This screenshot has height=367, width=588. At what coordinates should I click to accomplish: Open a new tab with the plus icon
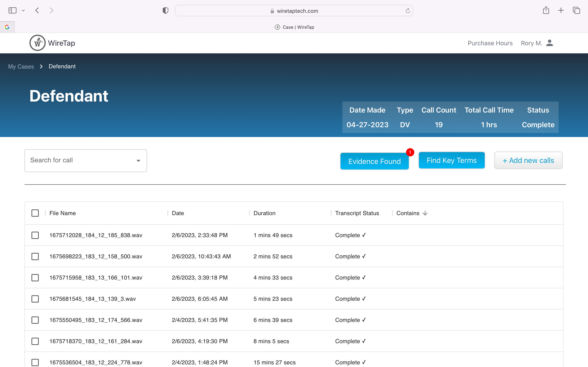point(561,10)
